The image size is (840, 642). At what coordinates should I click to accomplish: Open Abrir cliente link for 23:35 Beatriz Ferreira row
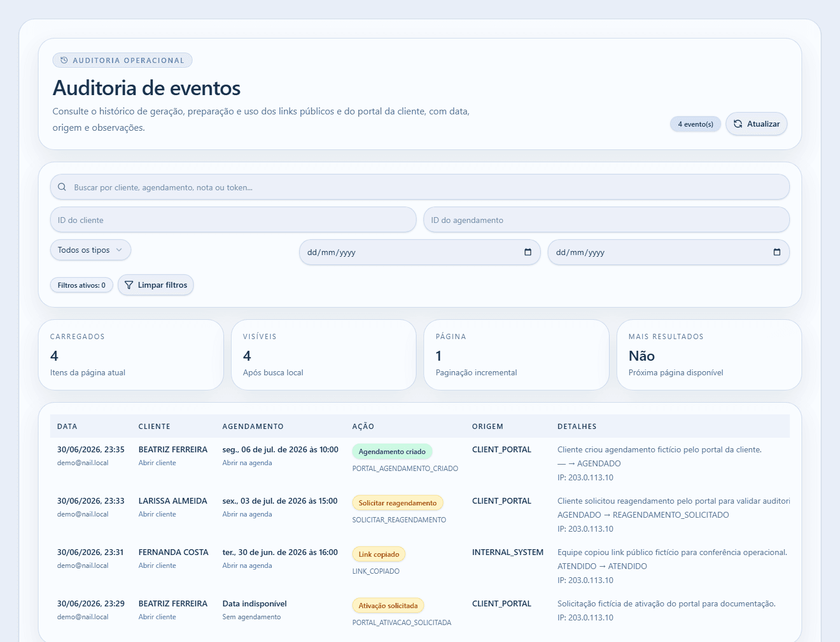[157, 463]
